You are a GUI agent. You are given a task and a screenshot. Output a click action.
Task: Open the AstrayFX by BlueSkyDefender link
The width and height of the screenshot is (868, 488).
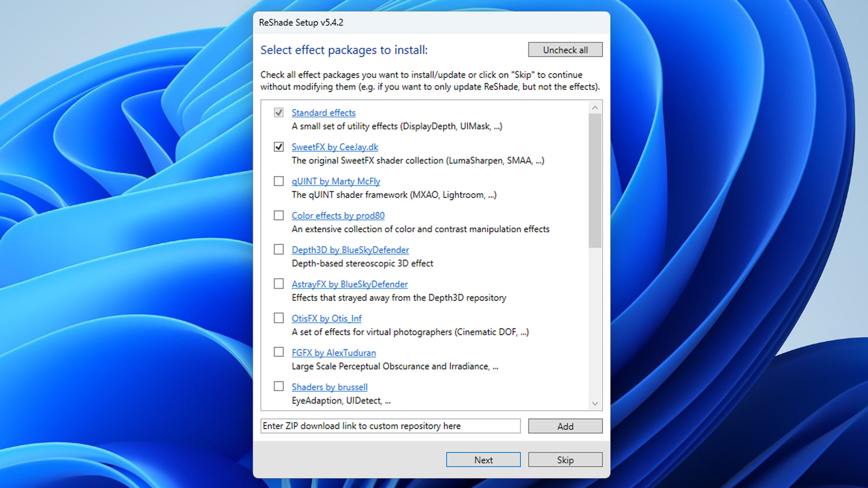(350, 284)
